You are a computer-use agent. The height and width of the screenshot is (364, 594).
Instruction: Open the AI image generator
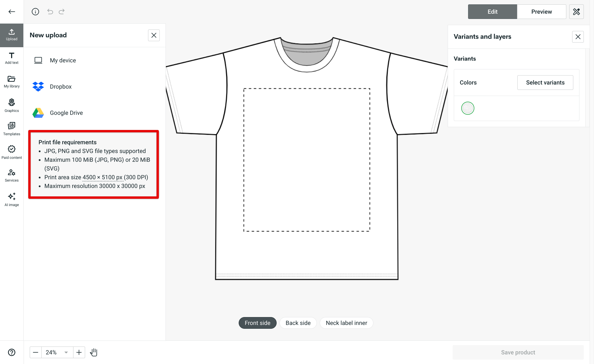(12, 199)
